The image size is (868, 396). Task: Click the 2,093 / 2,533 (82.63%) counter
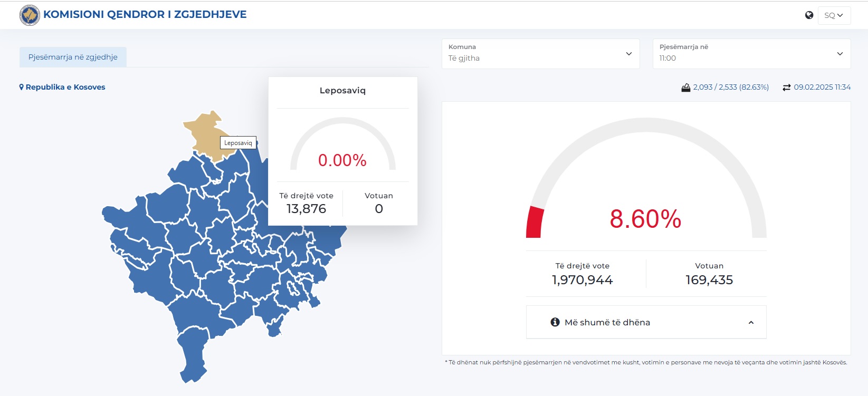coord(731,87)
